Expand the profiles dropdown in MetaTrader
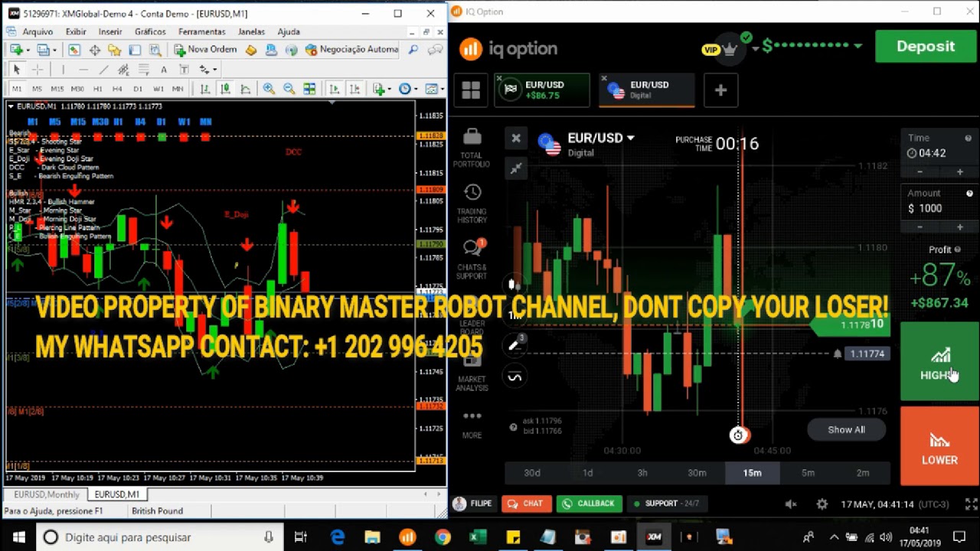The width and height of the screenshot is (980, 551). coord(54,50)
